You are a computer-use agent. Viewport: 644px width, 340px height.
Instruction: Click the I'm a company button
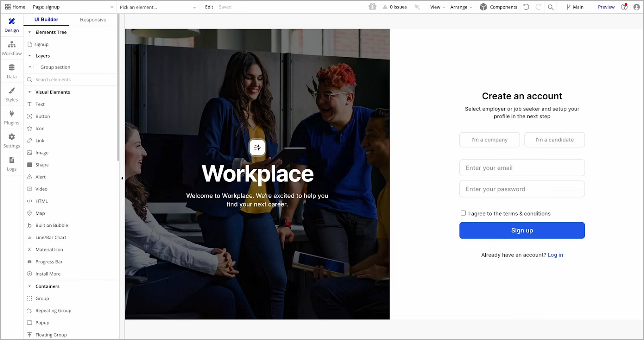tap(489, 140)
